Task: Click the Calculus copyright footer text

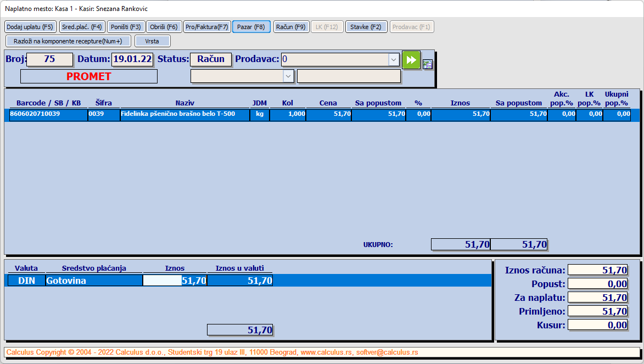Action: [x=212, y=352]
